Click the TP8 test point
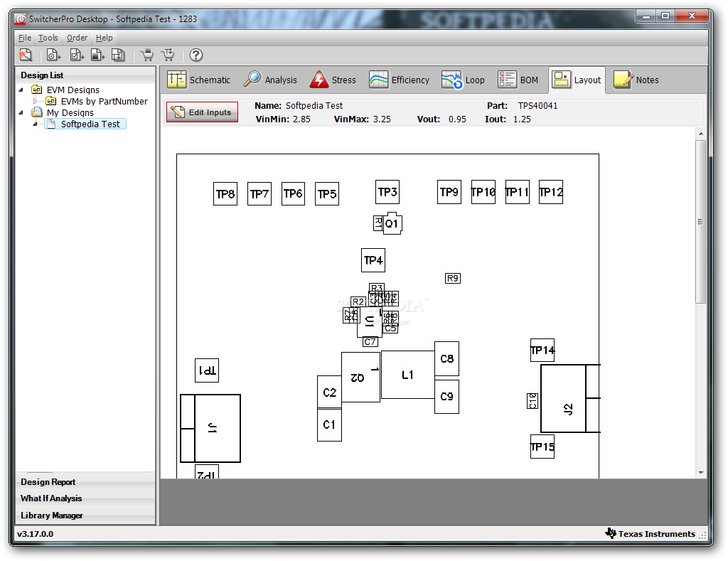The width and height of the screenshot is (728, 561). pyautogui.click(x=225, y=193)
